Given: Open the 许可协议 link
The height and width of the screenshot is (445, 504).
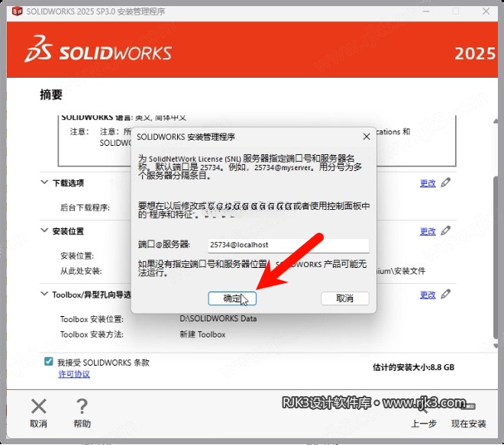Looking at the screenshot, I should (x=74, y=374).
